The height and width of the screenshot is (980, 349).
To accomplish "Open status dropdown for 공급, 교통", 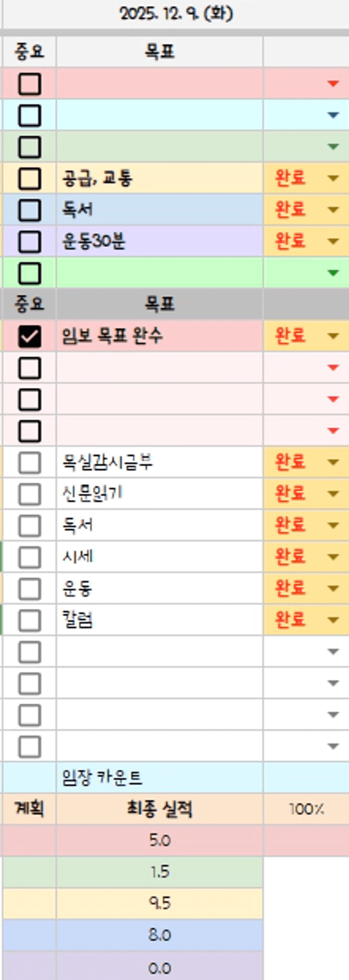I will coord(333,178).
